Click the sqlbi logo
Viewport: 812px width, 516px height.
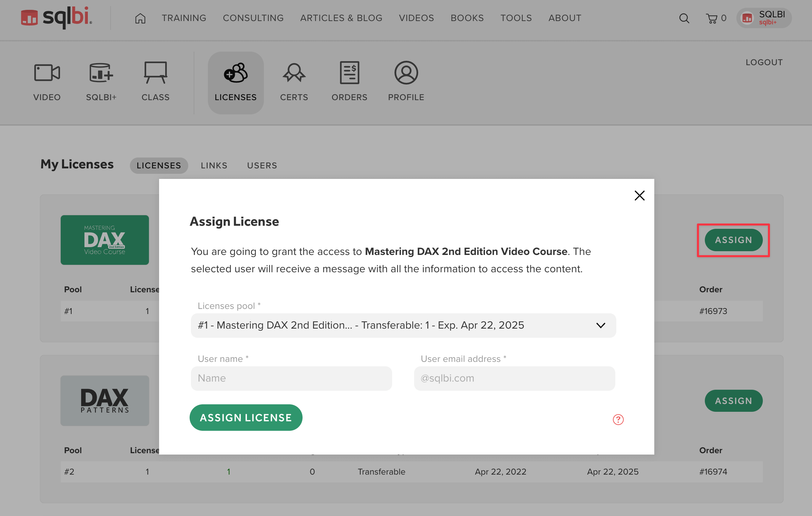56,18
